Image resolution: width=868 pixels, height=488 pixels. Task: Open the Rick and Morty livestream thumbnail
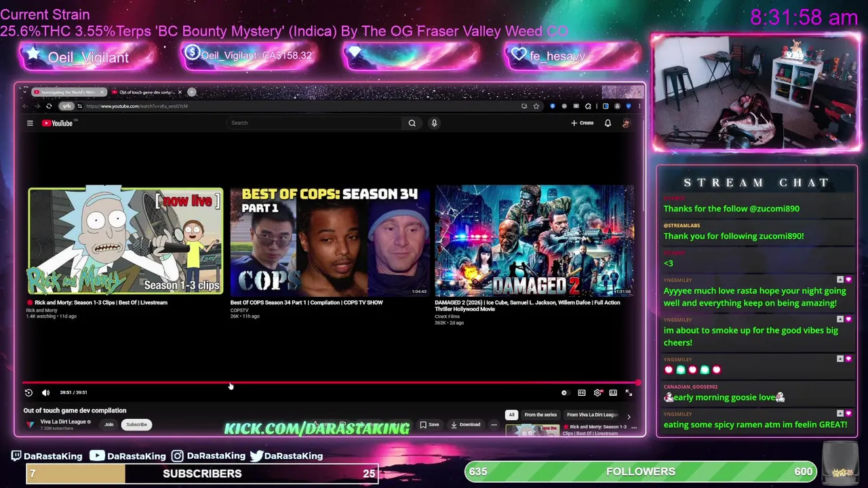125,241
